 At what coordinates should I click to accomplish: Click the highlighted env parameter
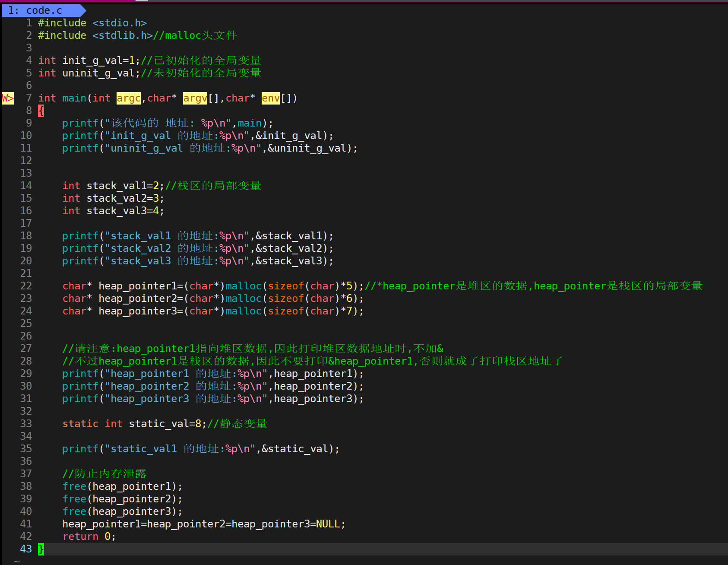click(271, 98)
